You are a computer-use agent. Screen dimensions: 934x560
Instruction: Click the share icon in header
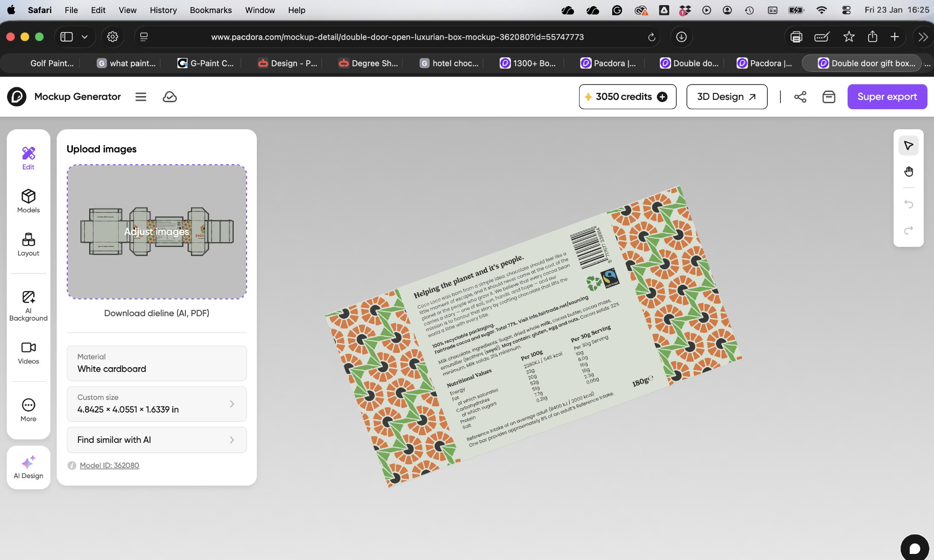[800, 97]
